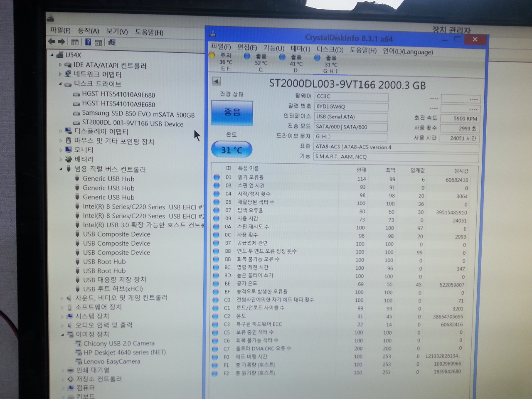Select ST2000DL 003-9VT166 USB Device
The image size is (532, 399).
tap(133, 123)
